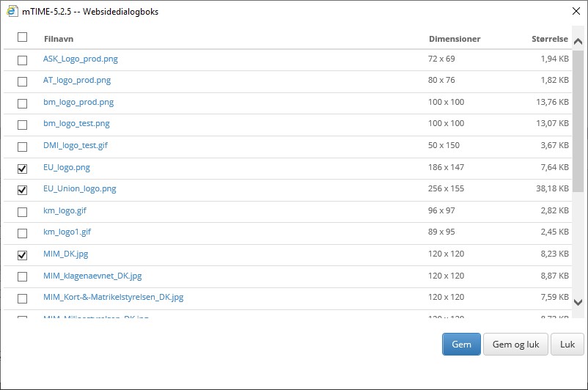This screenshot has width=588, height=390.
Task: Toggle the select-all checkbox in header
Action: pos(22,37)
